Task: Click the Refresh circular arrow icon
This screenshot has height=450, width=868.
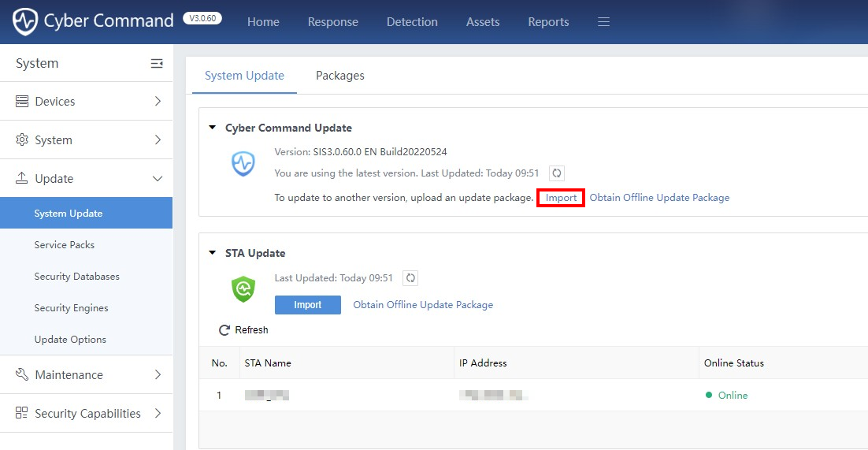Action: click(224, 330)
